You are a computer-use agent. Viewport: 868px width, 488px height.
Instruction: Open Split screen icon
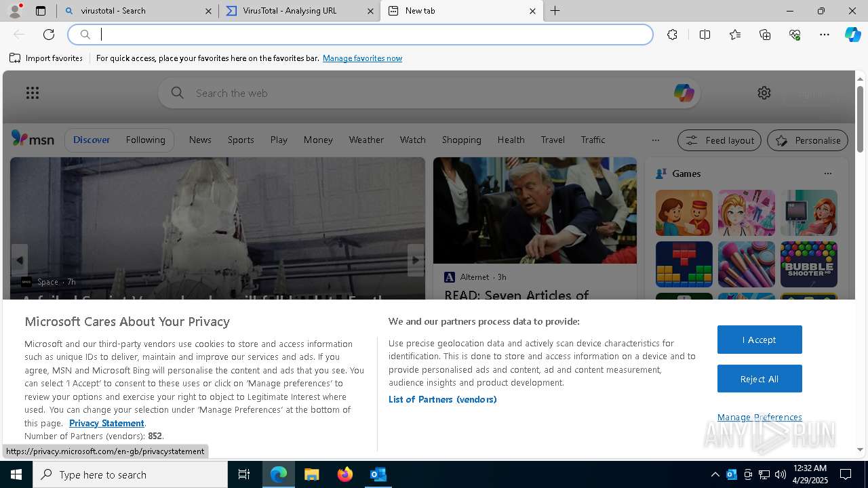(705, 35)
